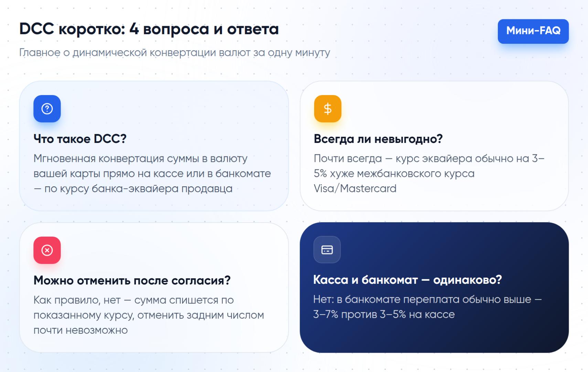Click the red cancel cross icon

pos(47,250)
